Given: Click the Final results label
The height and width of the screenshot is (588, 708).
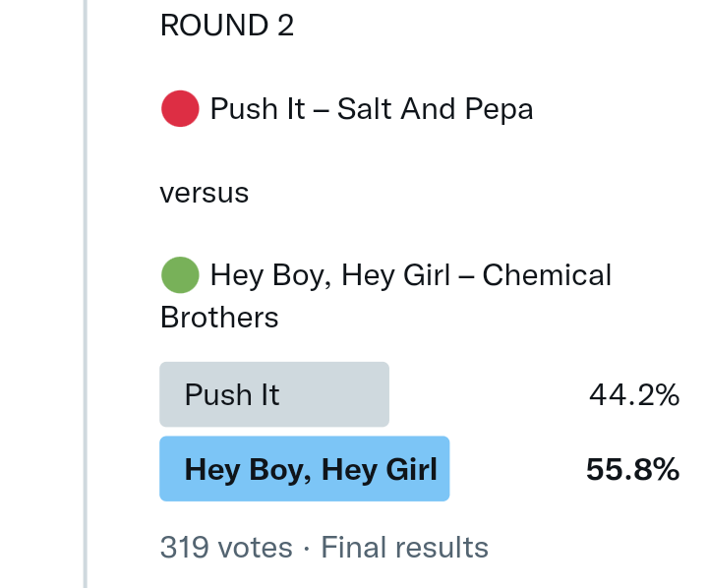Looking at the screenshot, I should (405, 548).
